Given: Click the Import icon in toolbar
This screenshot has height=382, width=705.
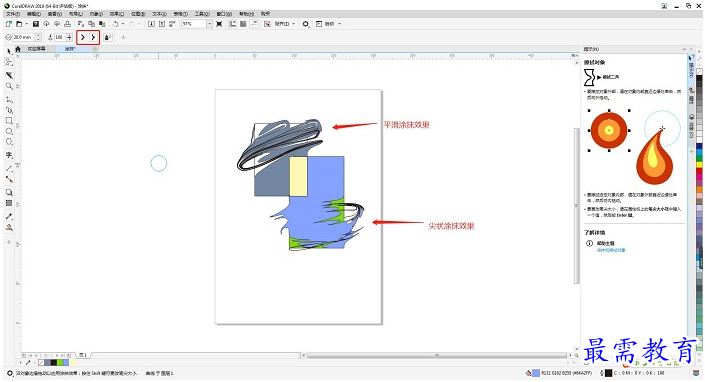Looking at the screenshot, I should click(x=152, y=24).
